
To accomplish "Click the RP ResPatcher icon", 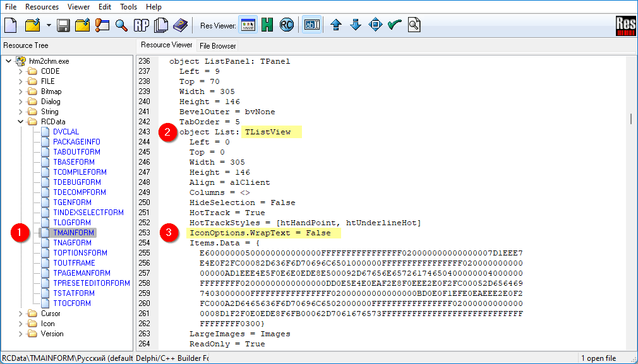I will (x=141, y=25).
